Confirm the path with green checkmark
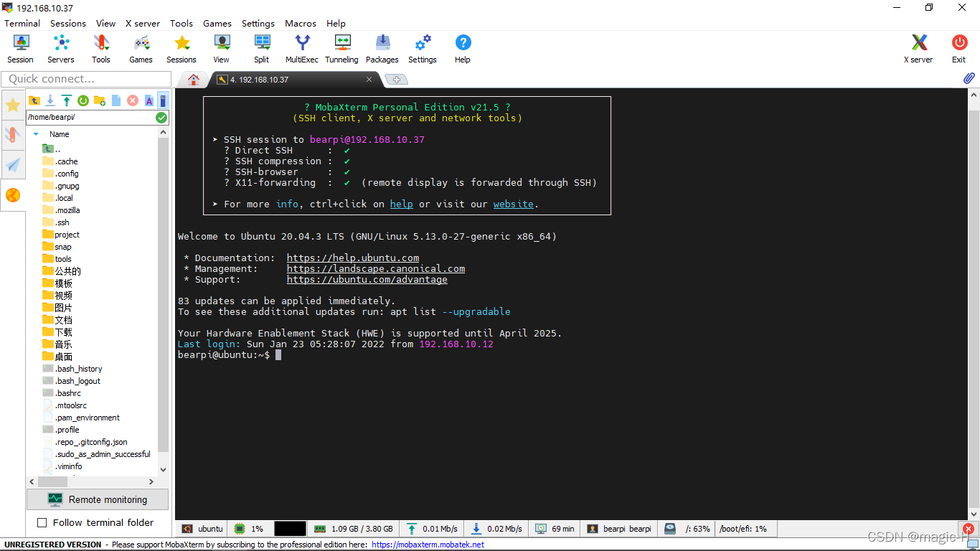 click(161, 118)
